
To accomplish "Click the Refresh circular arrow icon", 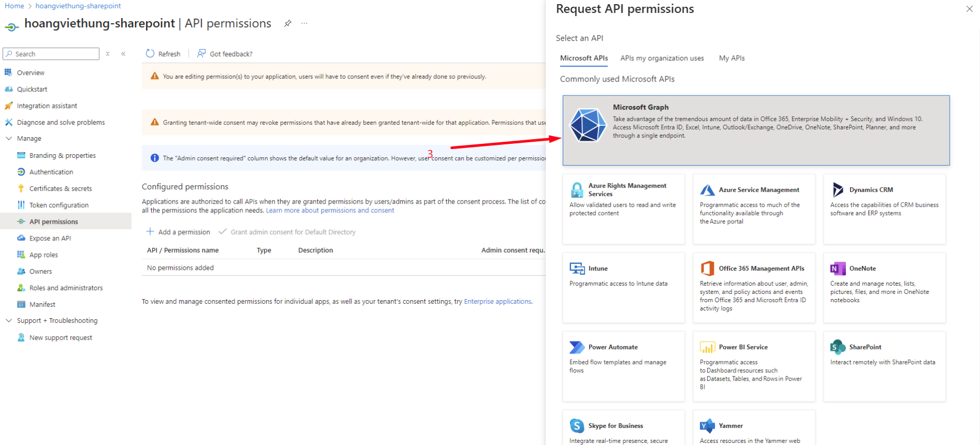I will (150, 53).
